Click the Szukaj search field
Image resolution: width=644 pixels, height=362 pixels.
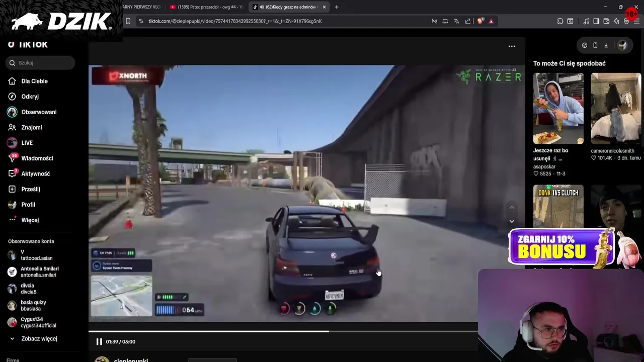coord(41,63)
